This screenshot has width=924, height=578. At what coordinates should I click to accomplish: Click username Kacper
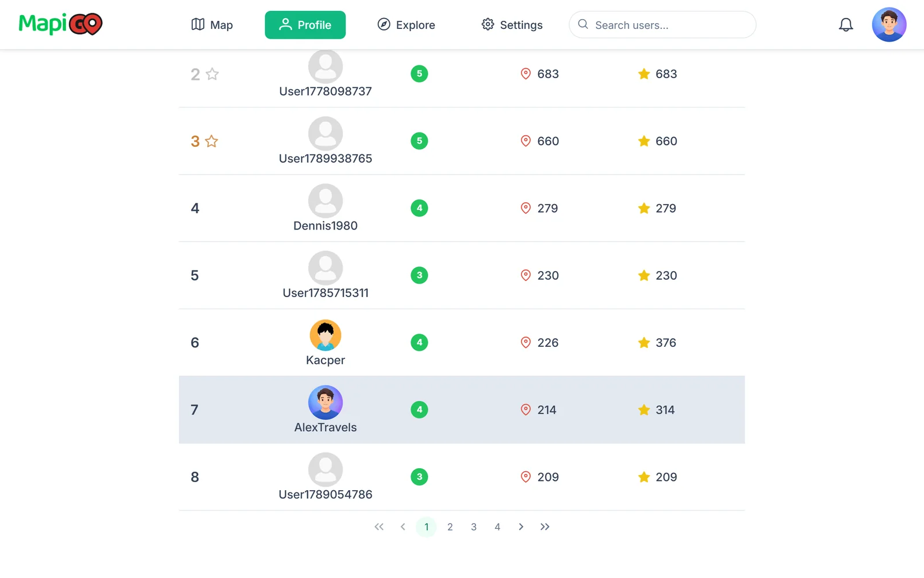[326, 360]
